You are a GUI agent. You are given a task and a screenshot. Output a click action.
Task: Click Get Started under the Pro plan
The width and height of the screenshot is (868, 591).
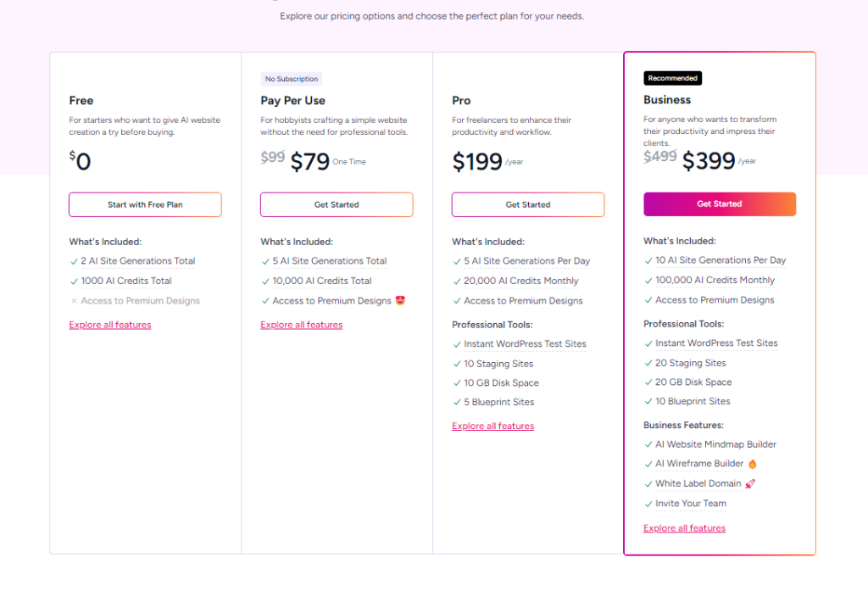(528, 204)
